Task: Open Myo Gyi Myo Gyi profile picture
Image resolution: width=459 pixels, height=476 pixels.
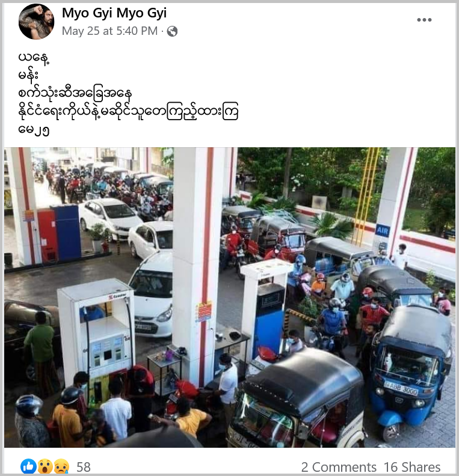Action: pyautogui.click(x=37, y=22)
